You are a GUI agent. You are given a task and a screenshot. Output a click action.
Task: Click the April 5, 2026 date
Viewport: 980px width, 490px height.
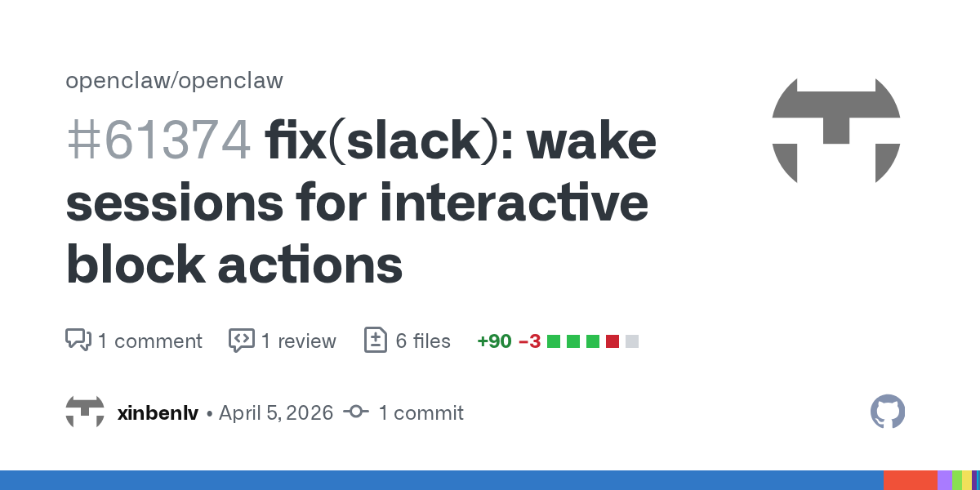[276, 412]
